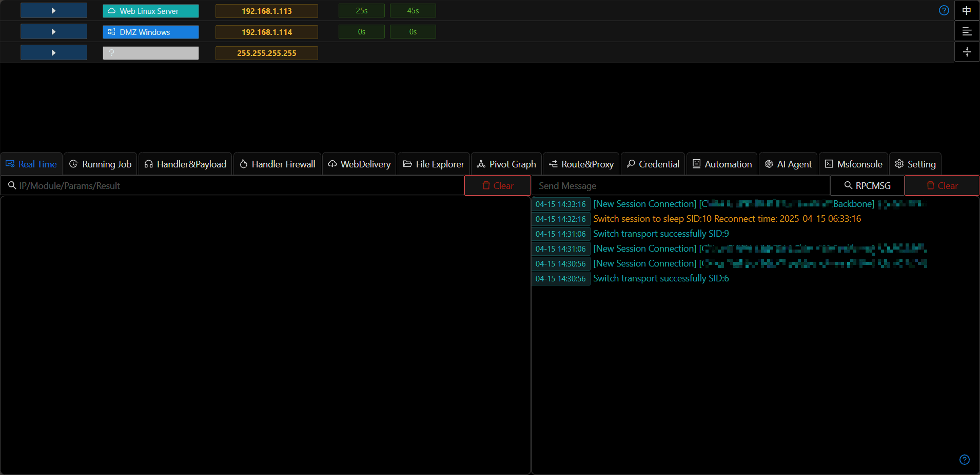Click the cloud icon on Web Linux Server tag
Screen dimensions: 980x475
(111, 11)
